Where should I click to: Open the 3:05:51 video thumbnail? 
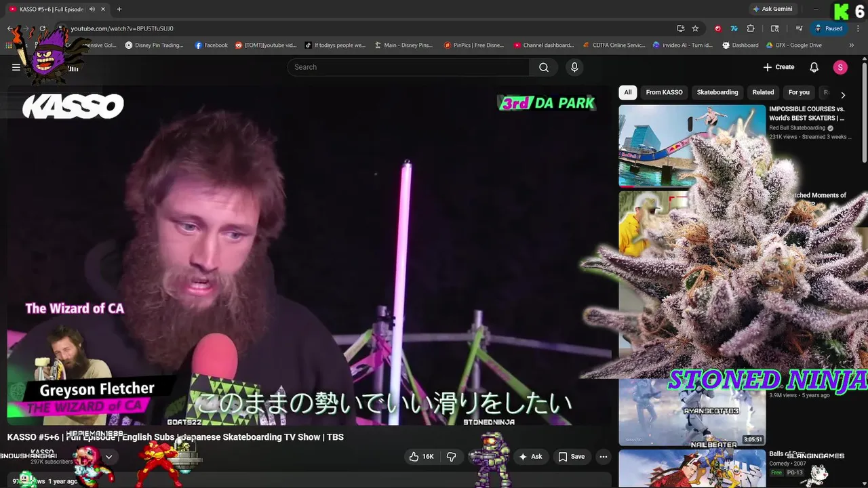tap(692, 411)
